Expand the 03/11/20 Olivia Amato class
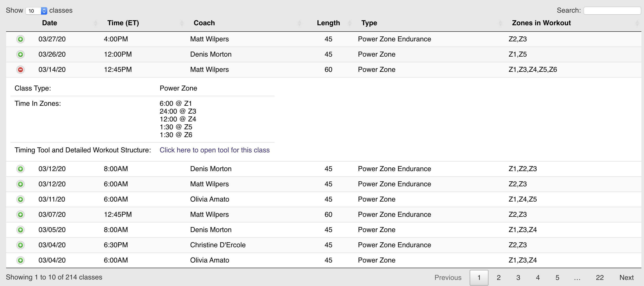The height and width of the screenshot is (286, 644). point(21,199)
